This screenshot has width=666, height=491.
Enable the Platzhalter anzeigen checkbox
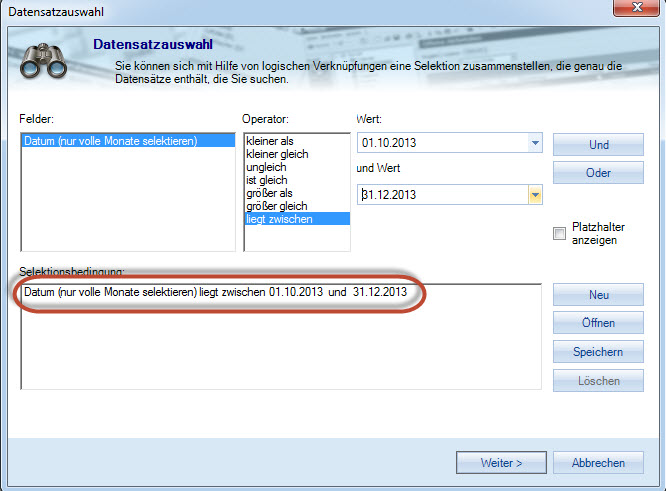click(x=559, y=234)
